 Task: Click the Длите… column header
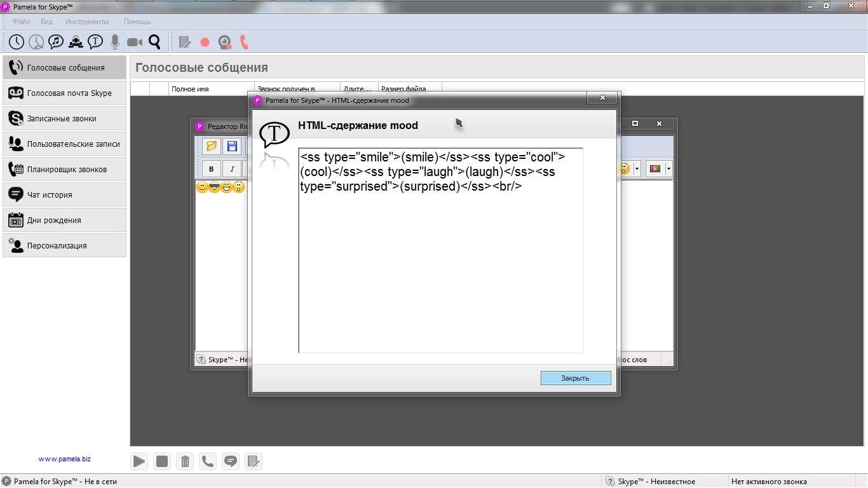pyautogui.click(x=358, y=89)
